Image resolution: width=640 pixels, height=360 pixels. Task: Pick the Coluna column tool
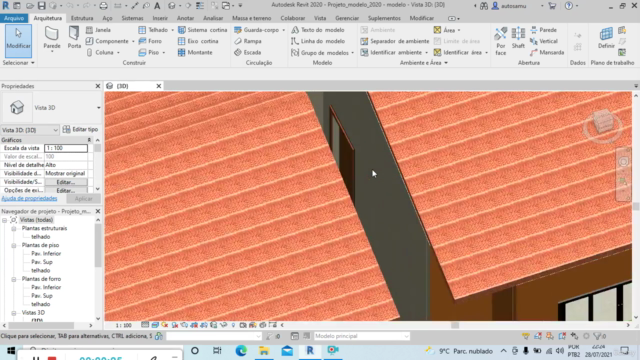tap(100, 52)
